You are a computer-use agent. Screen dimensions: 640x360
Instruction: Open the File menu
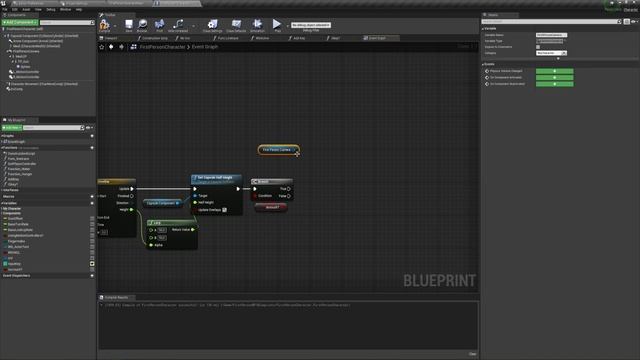pos(5,9)
